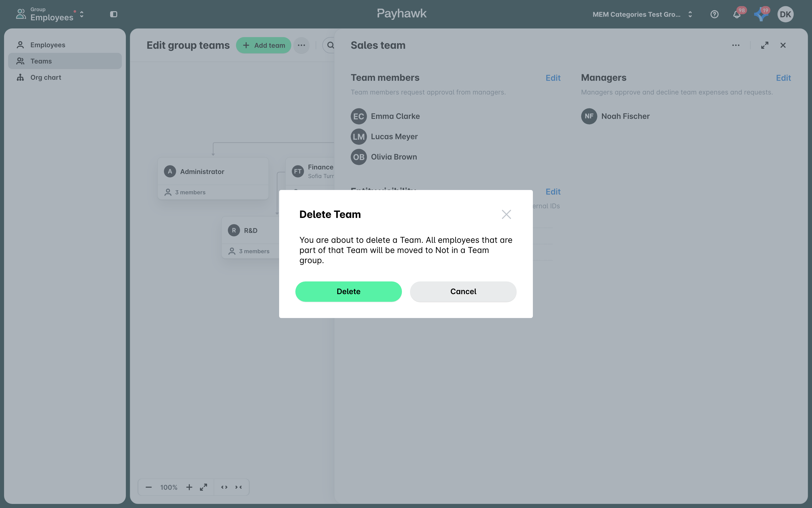Open notifications bell icon
The height and width of the screenshot is (508, 812).
pos(736,14)
